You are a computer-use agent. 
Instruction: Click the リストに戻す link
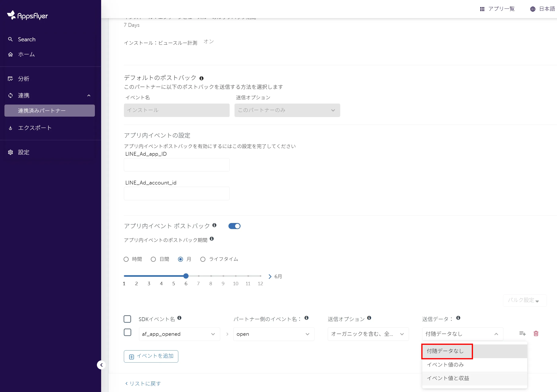coord(143,384)
